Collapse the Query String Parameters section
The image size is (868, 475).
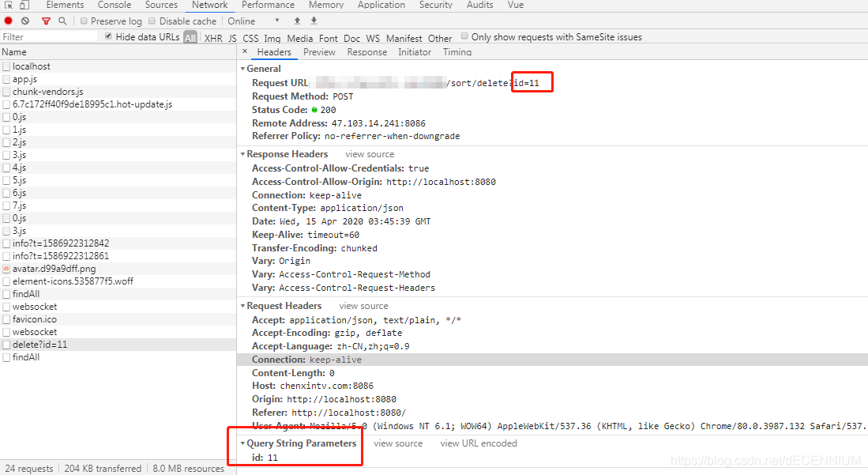pyautogui.click(x=244, y=443)
